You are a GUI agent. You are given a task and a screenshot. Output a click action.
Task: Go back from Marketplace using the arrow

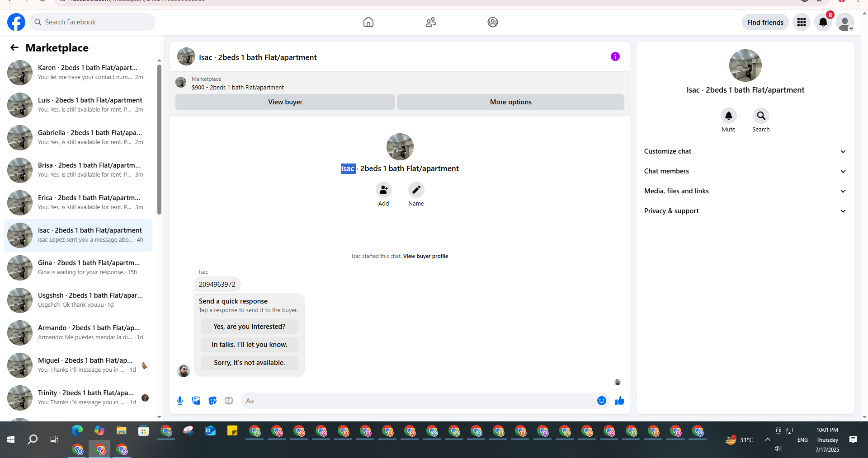point(14,47)
